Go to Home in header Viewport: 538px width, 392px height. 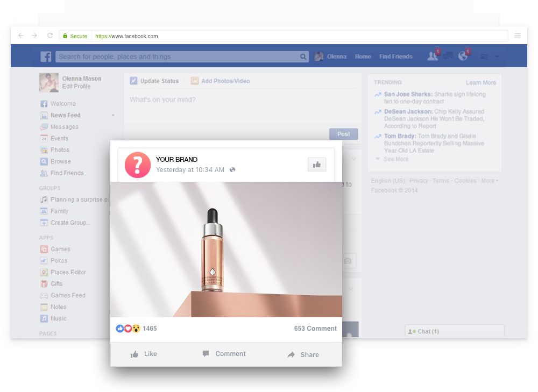(x=363, y=56)
